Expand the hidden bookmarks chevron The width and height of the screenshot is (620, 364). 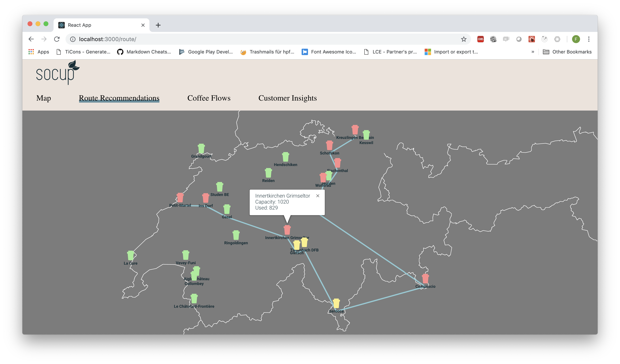pos(533,52)
